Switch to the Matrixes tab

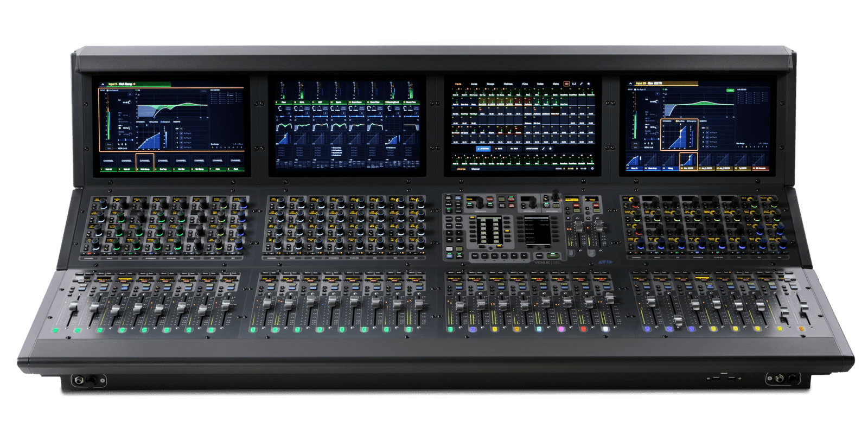click(x=508, y=84)
